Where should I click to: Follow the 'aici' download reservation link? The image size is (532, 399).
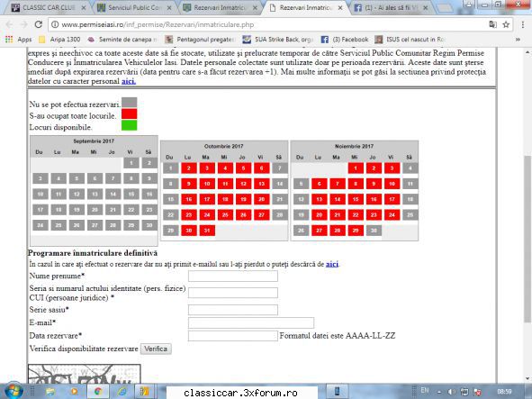click(x=332, y=264)
